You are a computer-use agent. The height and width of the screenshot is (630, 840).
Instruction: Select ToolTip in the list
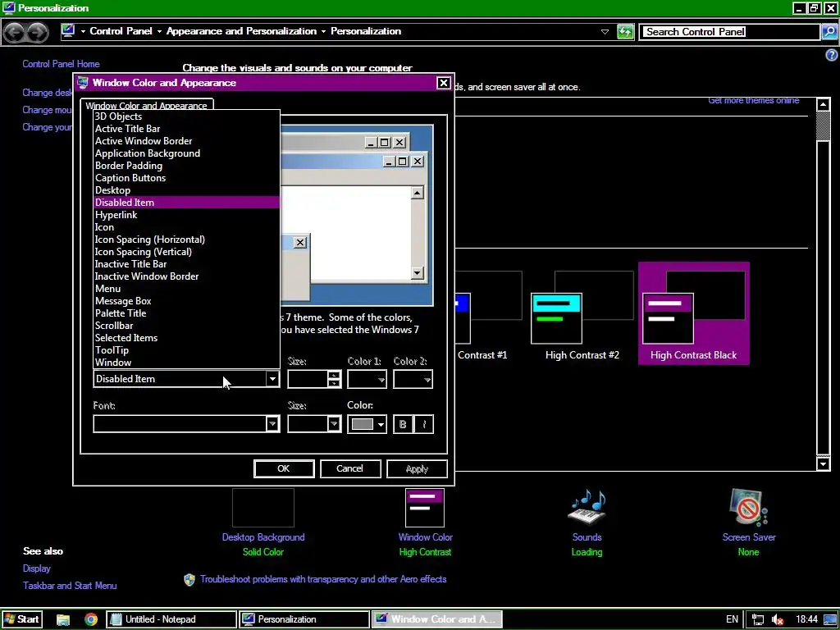(186, 350)
